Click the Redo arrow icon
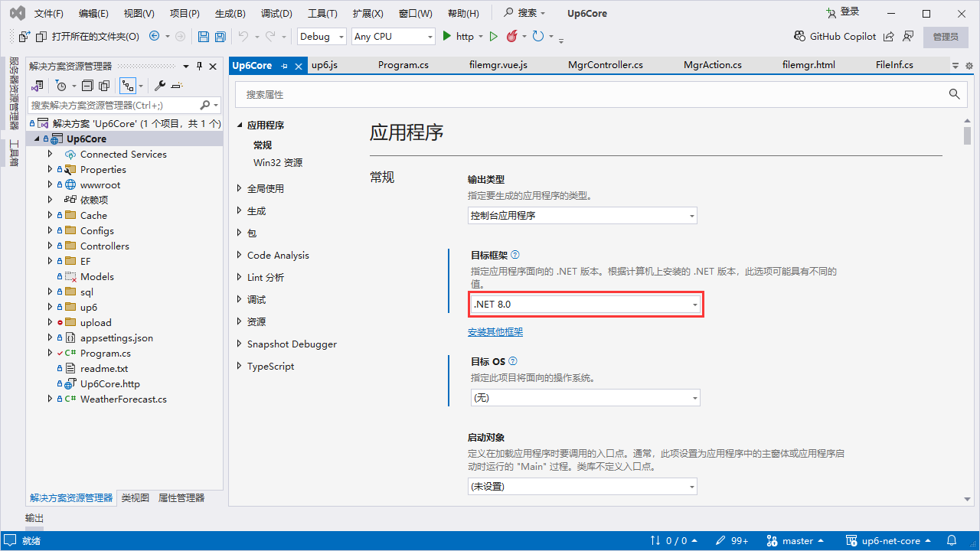This screenshot has height=551, width=980. coord(270,36)
